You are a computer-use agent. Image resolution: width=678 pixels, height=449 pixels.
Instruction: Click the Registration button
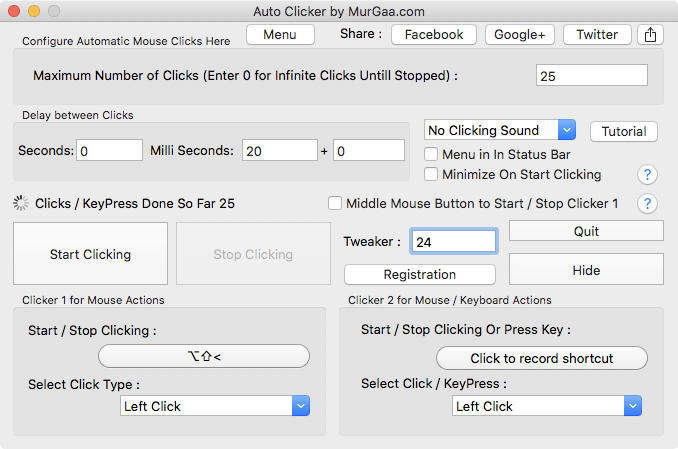pos(419,274)
